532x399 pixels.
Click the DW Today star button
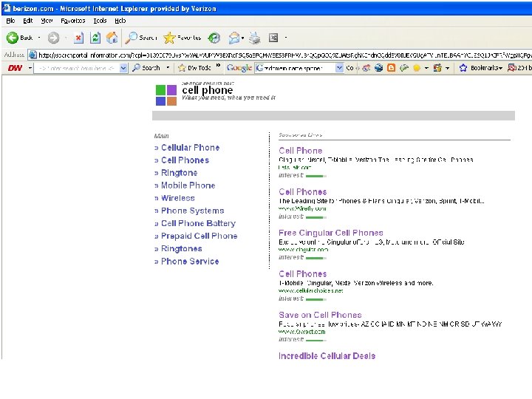(194, 68)
